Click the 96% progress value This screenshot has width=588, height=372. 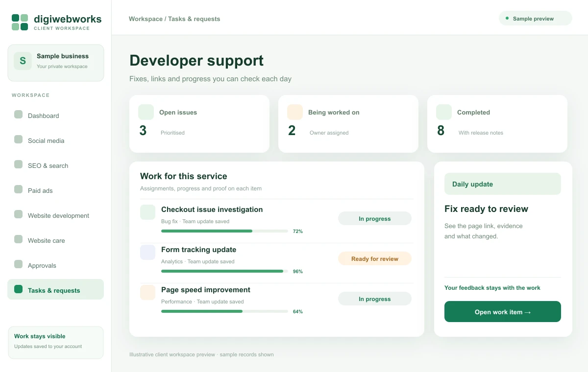(298, 272)
